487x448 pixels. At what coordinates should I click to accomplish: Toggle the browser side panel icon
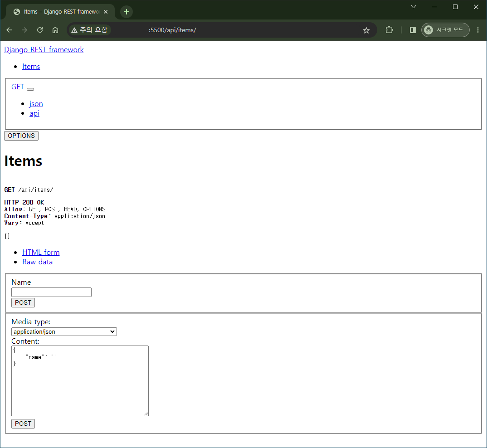[413, 30]
